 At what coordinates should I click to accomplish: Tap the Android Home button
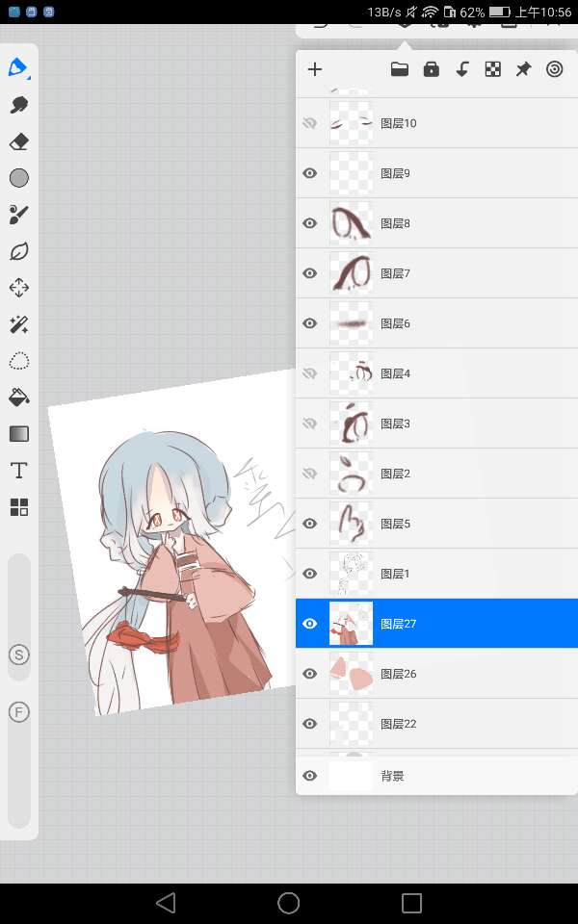(x=288, y=903)
